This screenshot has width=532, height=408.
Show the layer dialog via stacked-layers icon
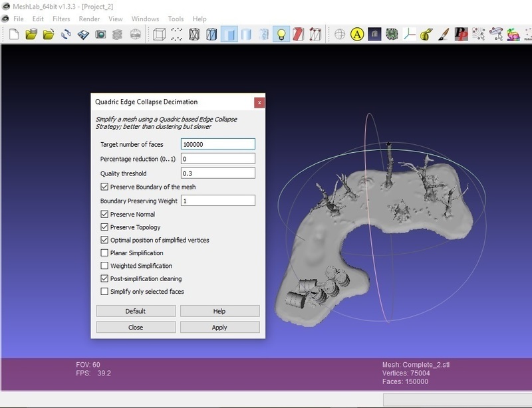click(118, 35)
